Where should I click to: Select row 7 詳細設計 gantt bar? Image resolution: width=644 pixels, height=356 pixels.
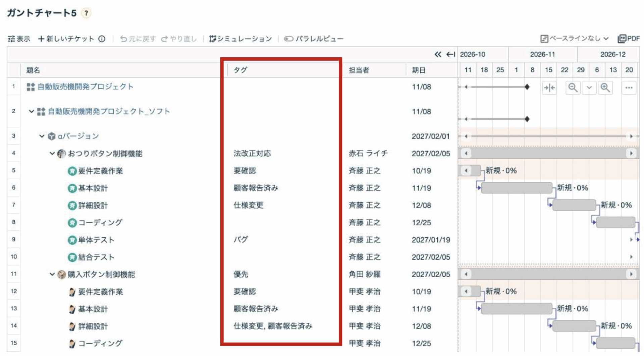coord(574,205)
